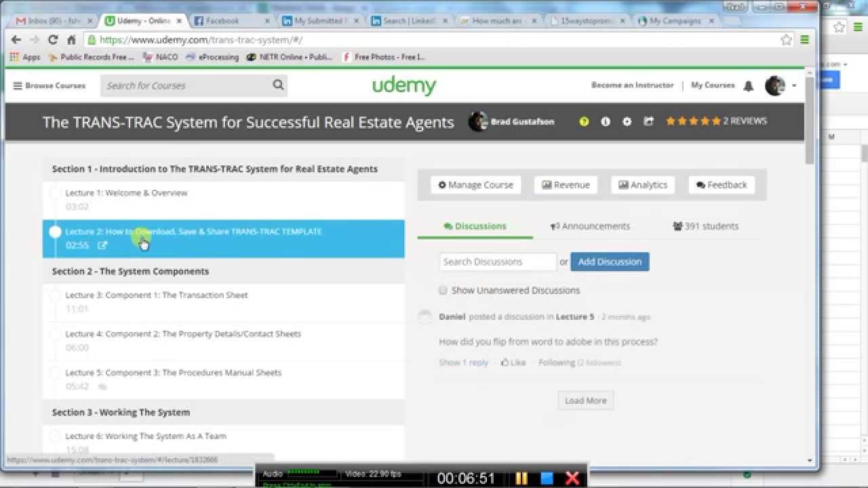View the Revenue report

[566, 185]
